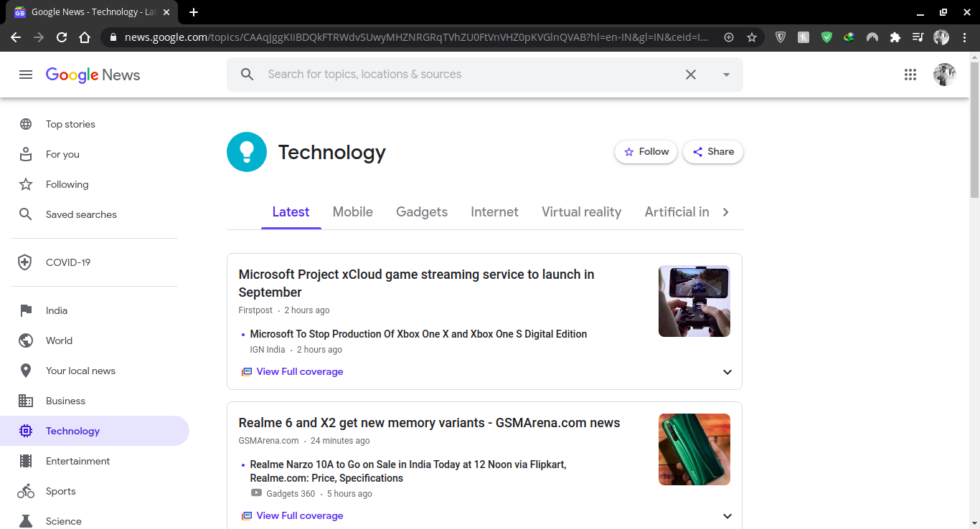Switch to the Virtual reality tab
The height and width of the screenshot is (529, 980).
point(581,212)
